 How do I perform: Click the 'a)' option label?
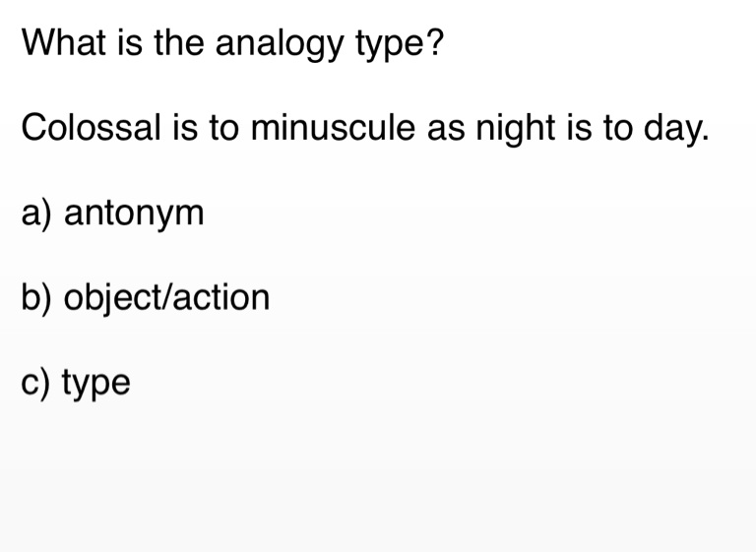36,213
